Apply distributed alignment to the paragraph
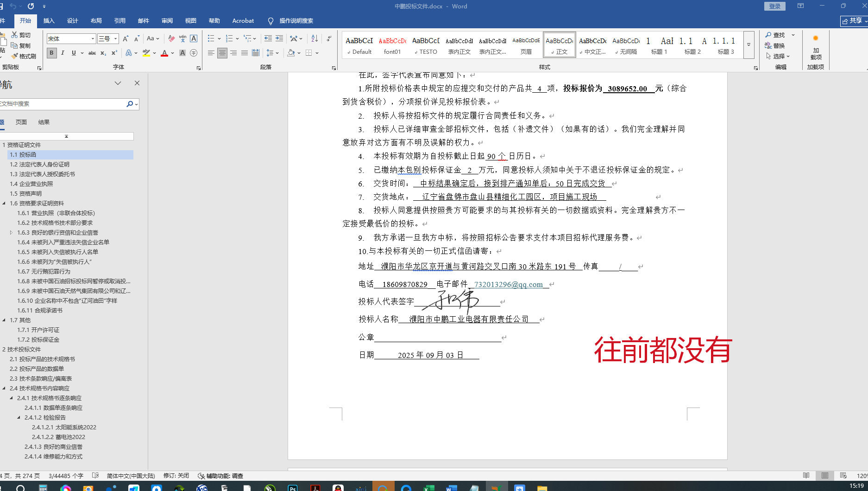This screenshot has width=868, height=491. (256, 53)
